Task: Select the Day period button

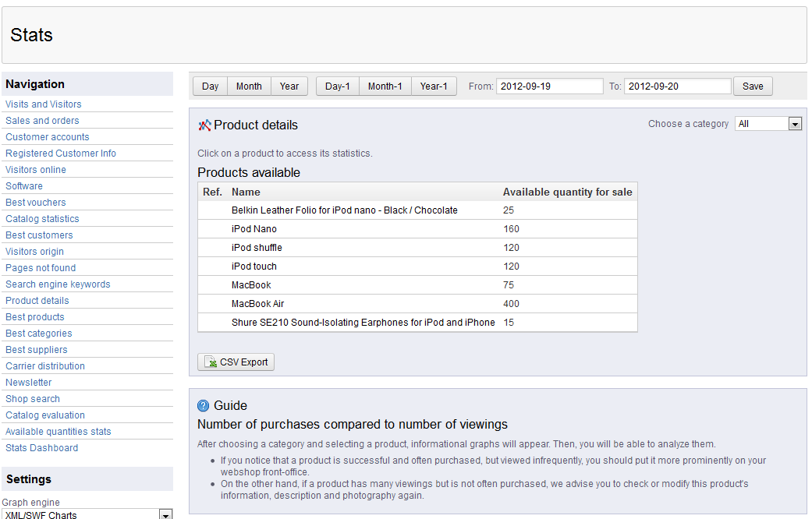Action: point(210,86)
